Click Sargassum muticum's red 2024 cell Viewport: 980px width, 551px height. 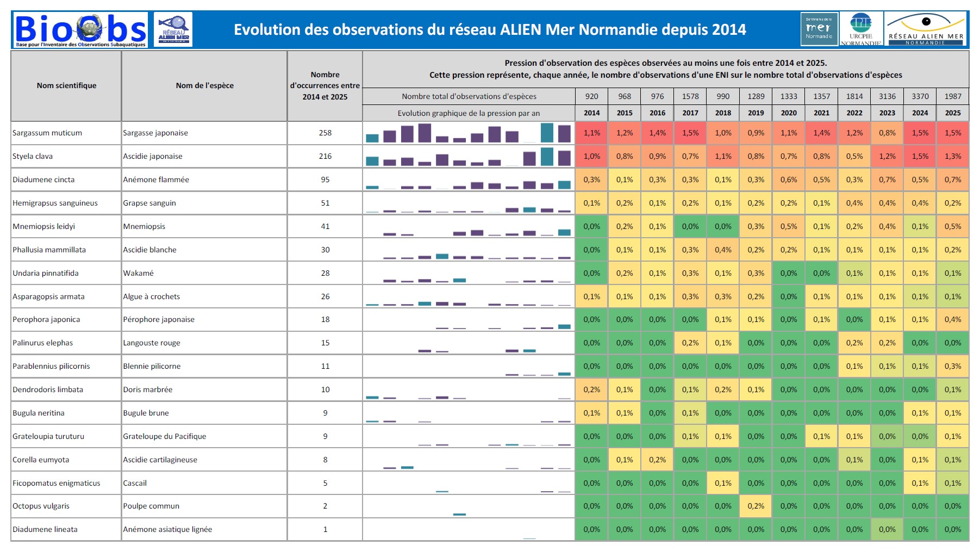pos(920,133)
